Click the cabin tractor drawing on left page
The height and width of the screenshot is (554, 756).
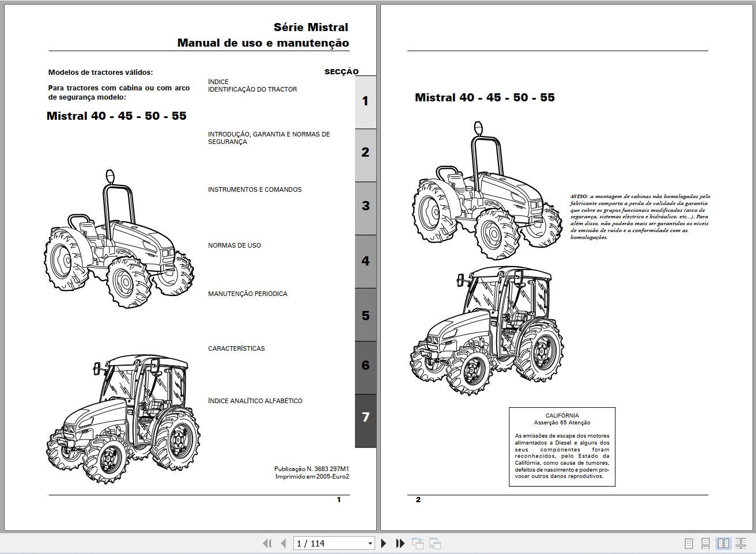point(123,419)
